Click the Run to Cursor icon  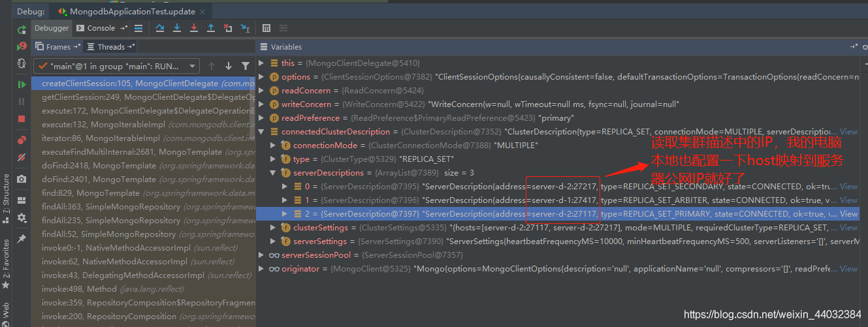coord(245,28)
